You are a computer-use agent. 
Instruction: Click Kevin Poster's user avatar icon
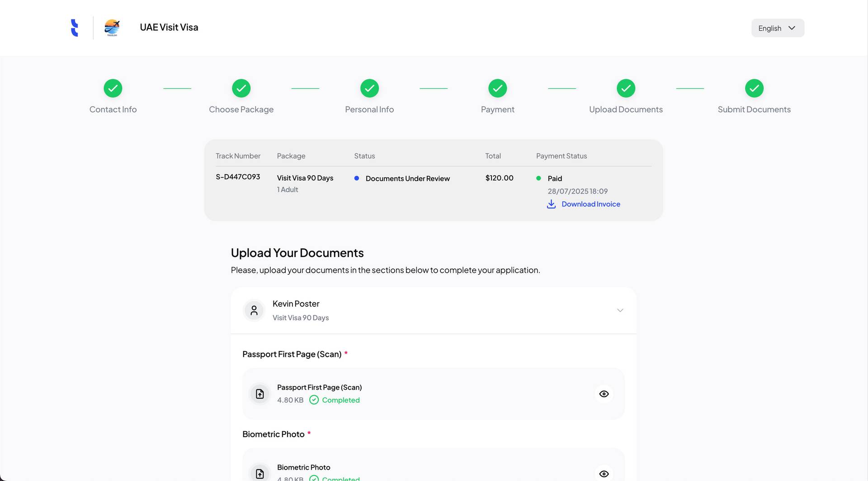click(x=254, y=310)
